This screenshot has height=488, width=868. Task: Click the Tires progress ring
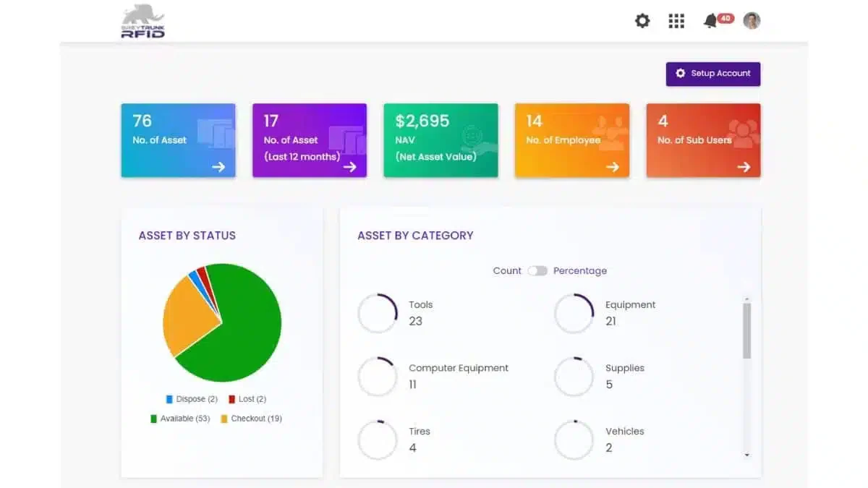click(378, 440)
